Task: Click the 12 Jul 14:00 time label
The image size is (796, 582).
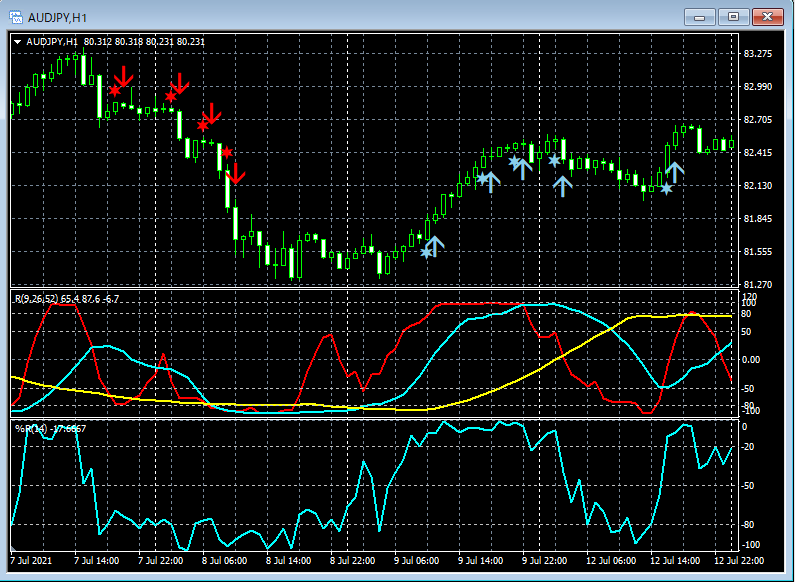Action: coord(675,561)
